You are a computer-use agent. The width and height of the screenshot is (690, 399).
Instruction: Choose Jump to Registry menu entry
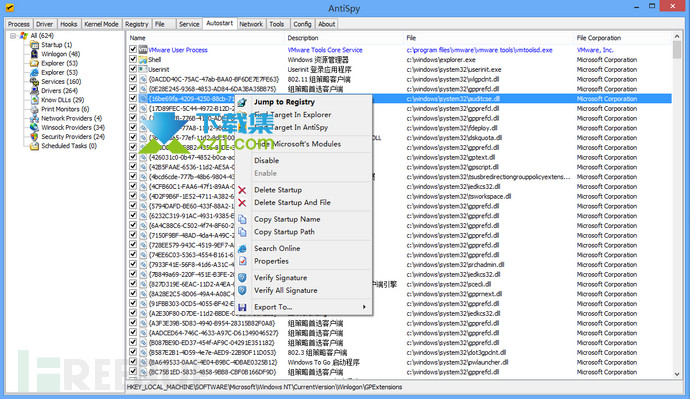click(284, 102)
